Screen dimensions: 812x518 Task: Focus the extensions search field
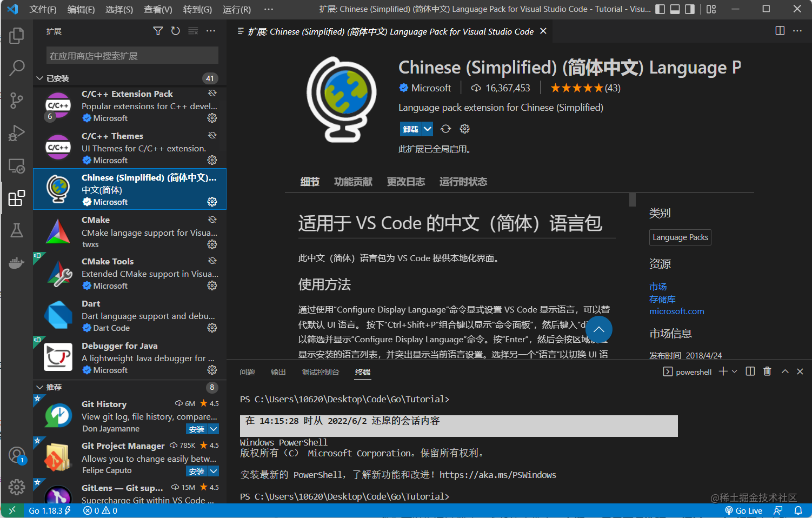click(132, 56)
